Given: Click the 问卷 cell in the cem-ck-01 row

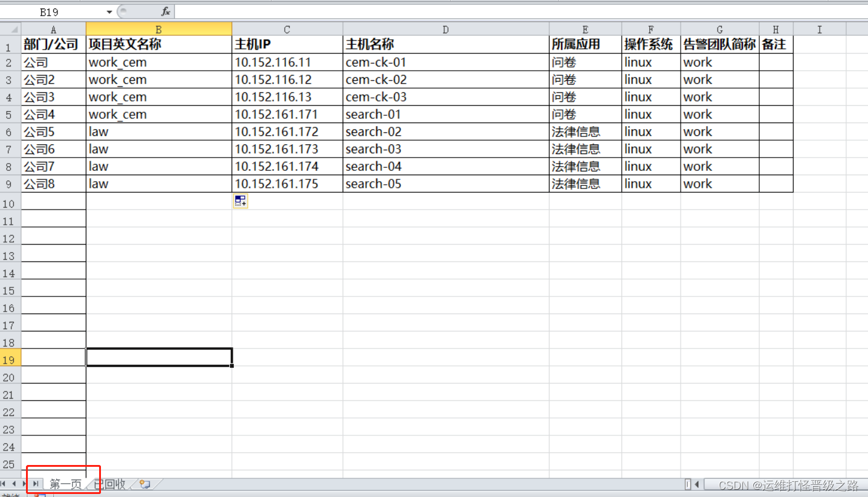Looking at the screenshot, I should coord(585,62).
